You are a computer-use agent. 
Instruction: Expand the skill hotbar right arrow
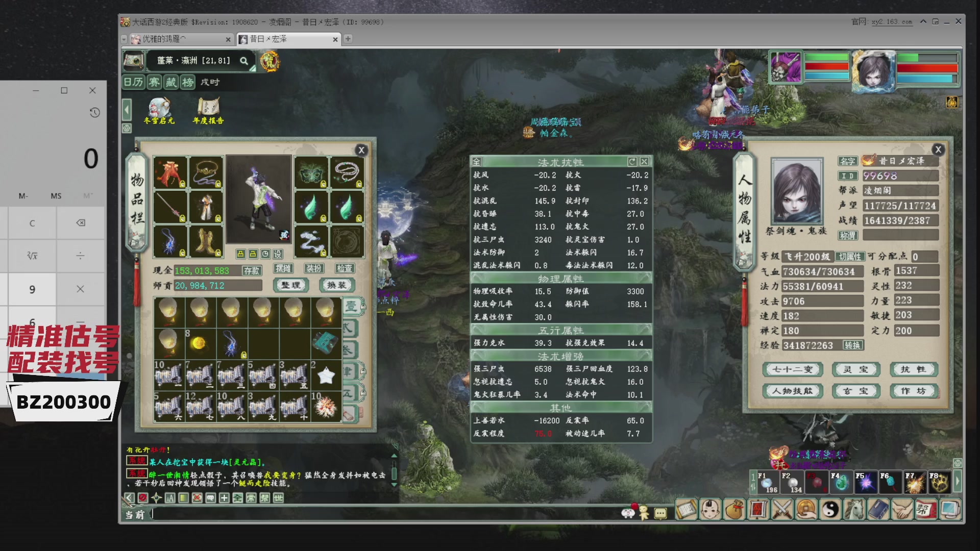tap(958, 482)
